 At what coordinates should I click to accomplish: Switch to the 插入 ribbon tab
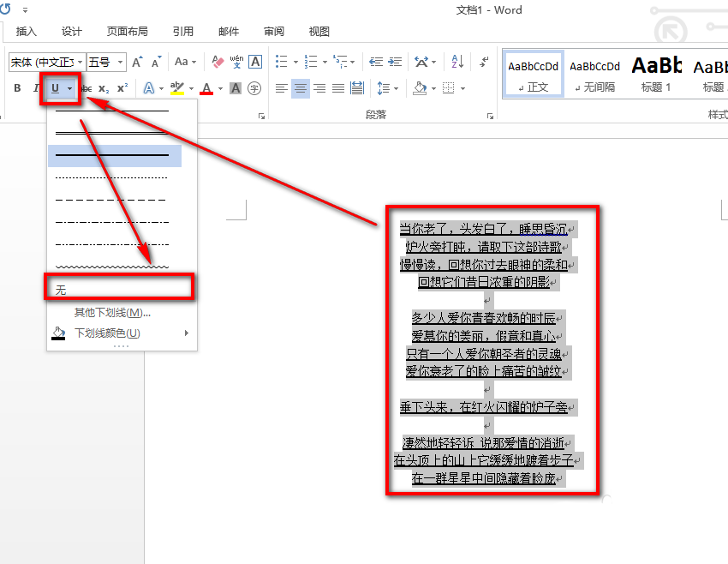point(26,31)
